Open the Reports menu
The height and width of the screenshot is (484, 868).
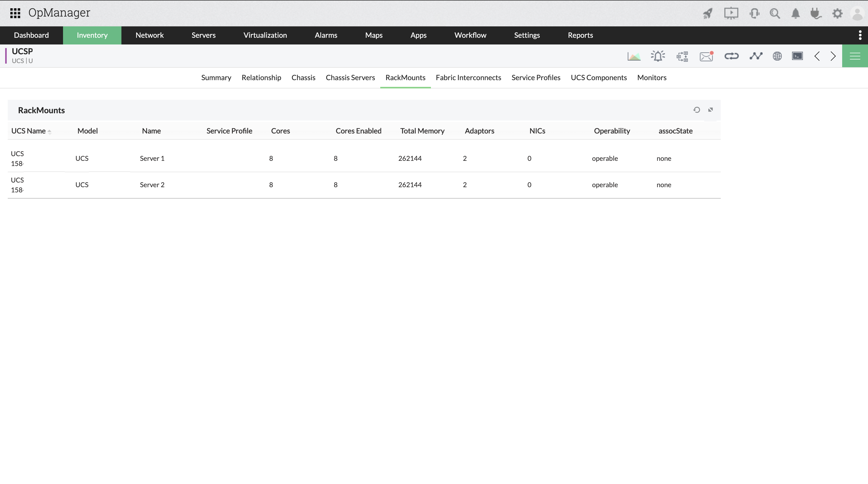point(580,35)
